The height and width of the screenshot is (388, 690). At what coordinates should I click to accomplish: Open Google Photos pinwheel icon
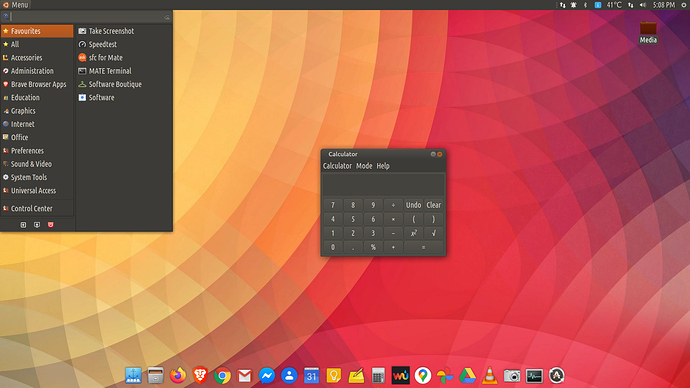(445, 375)
